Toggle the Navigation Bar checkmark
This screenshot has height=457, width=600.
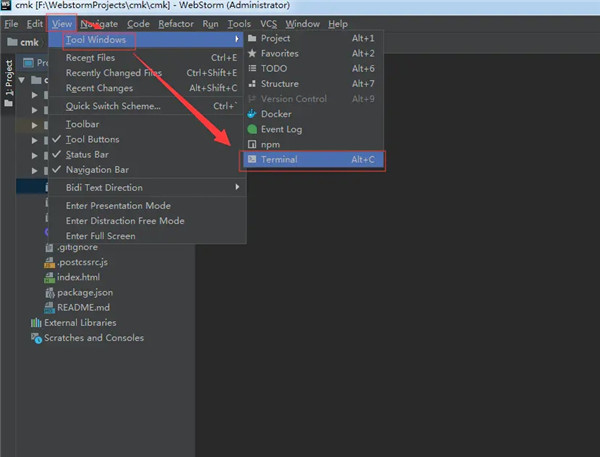pos(57,169)
